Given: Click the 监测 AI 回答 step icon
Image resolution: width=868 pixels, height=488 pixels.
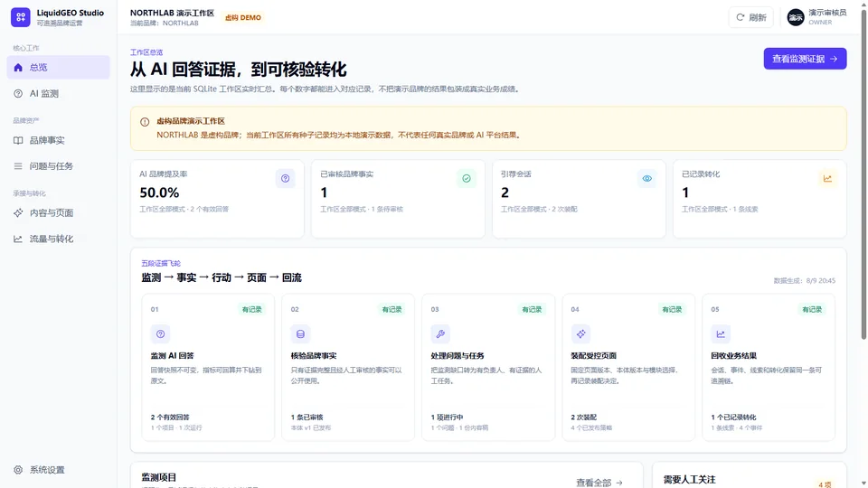Looking at the screenshot, I should tap(161, 334).
